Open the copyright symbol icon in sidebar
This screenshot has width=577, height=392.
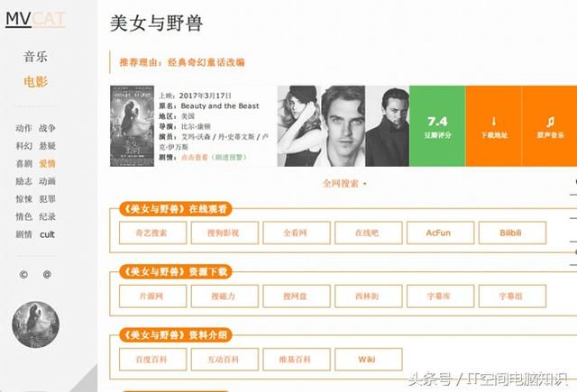[23, 275]
